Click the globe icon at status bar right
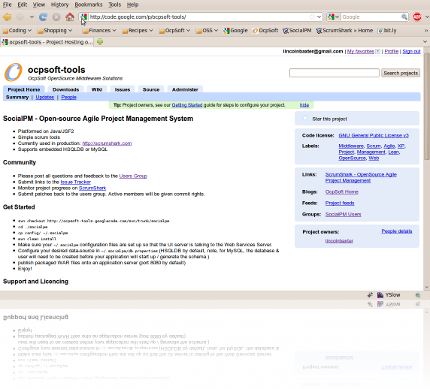The image size is (430, 389). point(418,295)
